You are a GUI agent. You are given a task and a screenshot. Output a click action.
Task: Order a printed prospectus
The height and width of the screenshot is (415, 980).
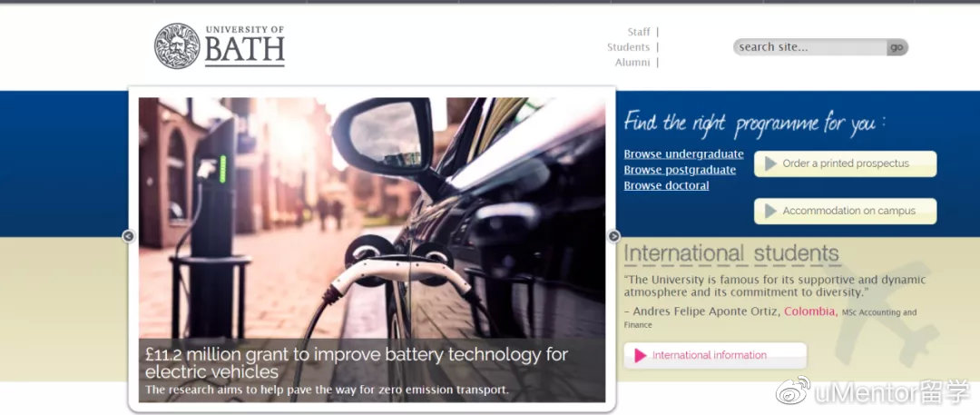(845, 163)
